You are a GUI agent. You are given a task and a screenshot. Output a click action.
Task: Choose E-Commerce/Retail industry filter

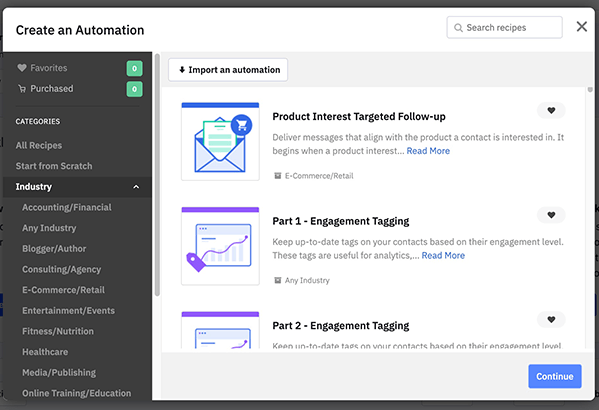(x=63, y=290)
